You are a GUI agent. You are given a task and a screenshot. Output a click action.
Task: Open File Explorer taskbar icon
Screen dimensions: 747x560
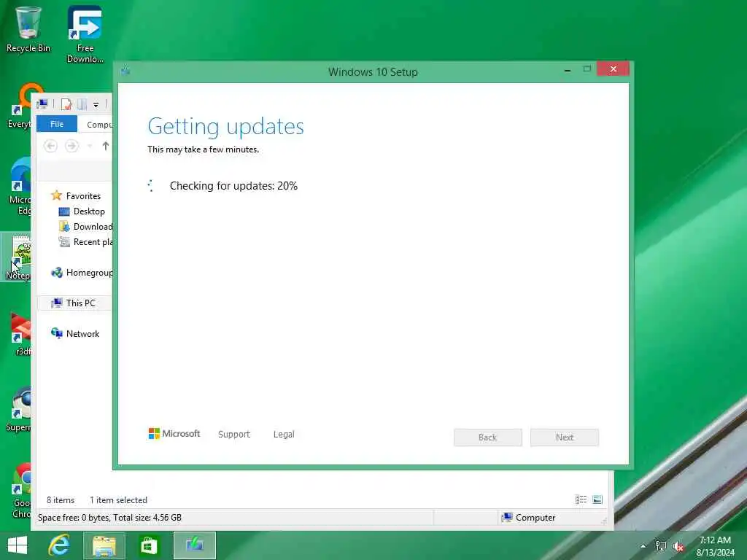pos(104,545)
